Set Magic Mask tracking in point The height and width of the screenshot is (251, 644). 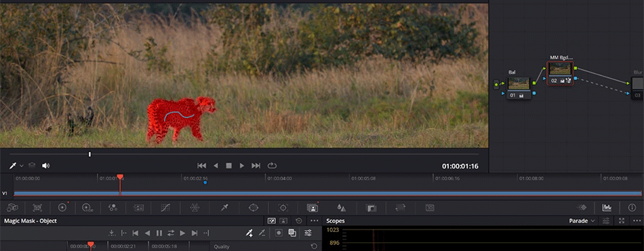(123, 233)
